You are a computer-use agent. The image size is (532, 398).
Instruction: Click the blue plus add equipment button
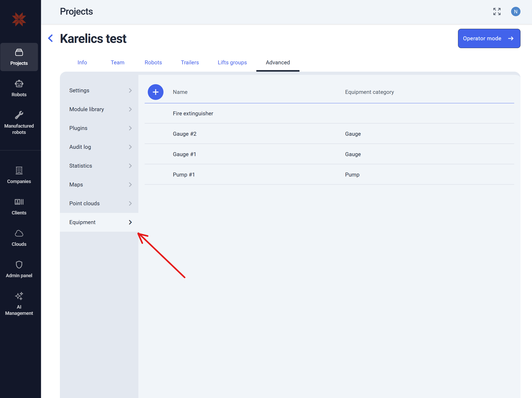coord(156,92)
